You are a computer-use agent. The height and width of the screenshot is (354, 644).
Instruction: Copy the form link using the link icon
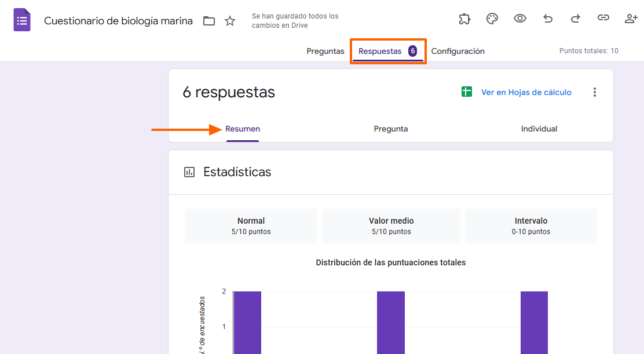point(603,19)
